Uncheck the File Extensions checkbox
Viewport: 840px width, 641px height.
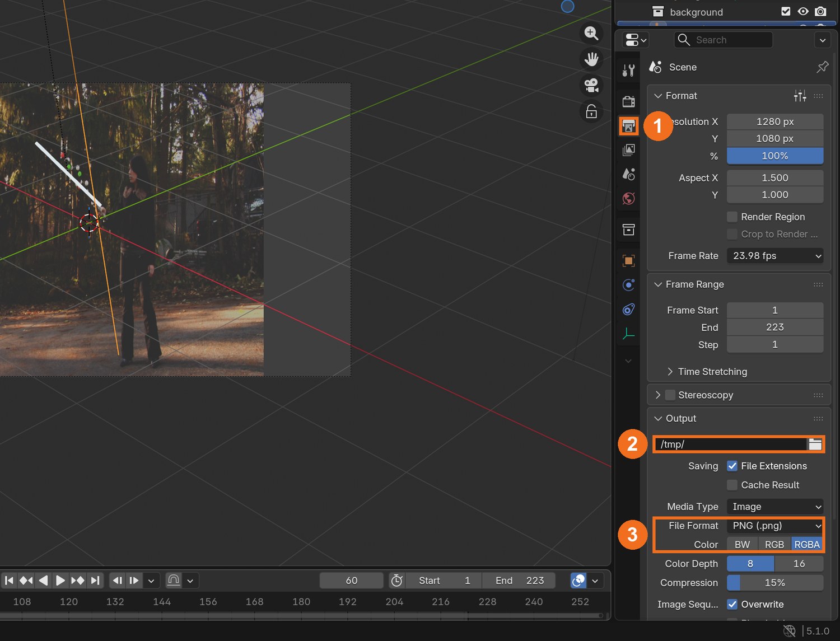point(732,466)
